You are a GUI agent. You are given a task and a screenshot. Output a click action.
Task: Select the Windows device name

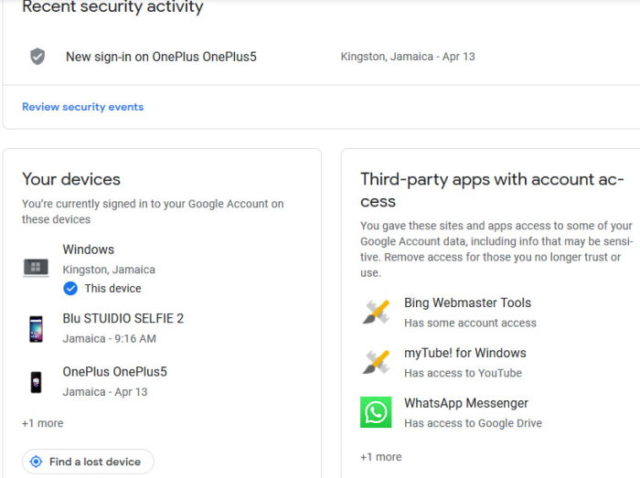[x=88, y=250]
